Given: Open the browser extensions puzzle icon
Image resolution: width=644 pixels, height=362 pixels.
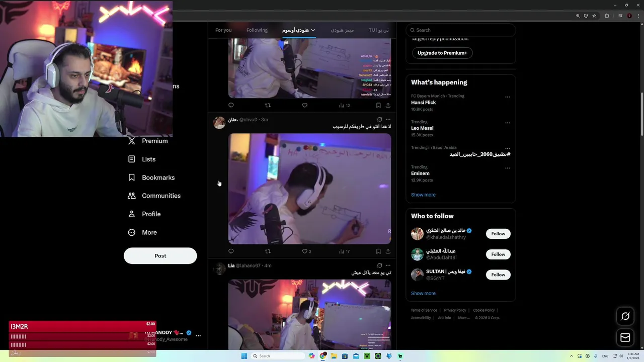Looking at the screenshot, I should coord(607,16).
